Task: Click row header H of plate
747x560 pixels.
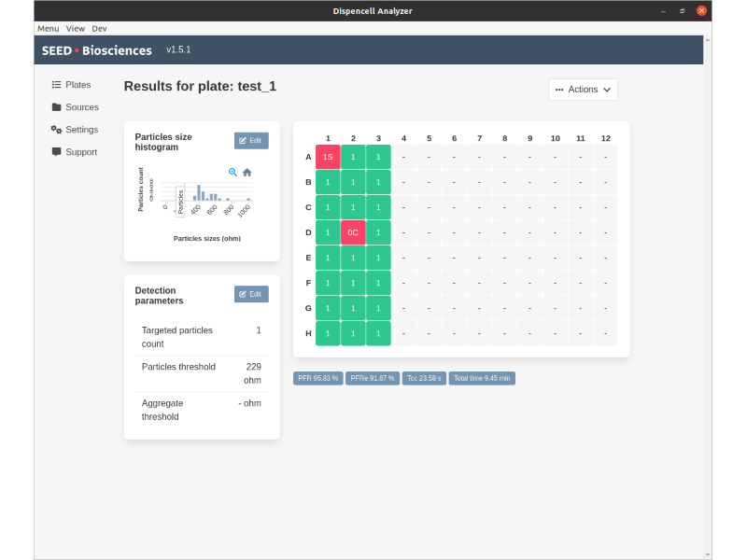Action: pyautogui.click(x=308, y=333)
